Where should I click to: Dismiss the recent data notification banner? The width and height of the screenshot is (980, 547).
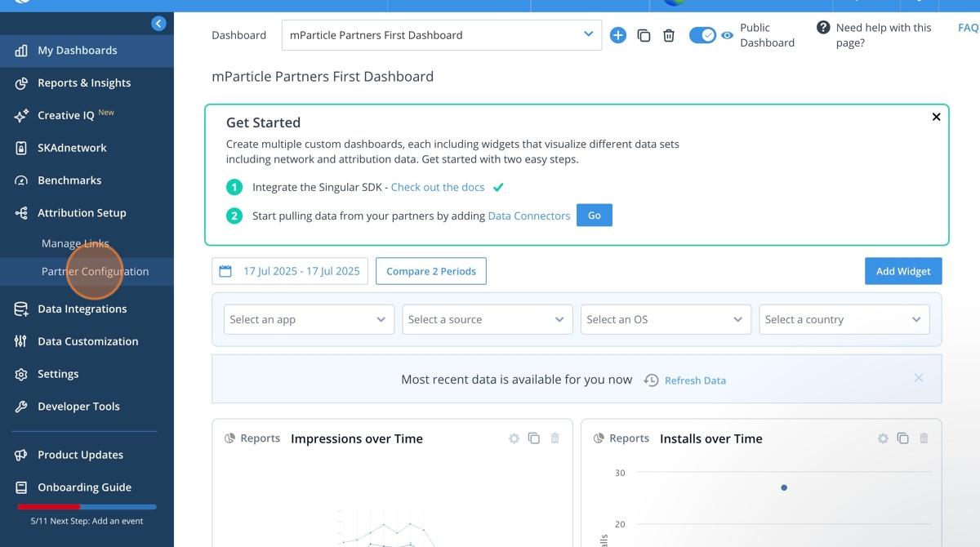click(x=919, y=378)
